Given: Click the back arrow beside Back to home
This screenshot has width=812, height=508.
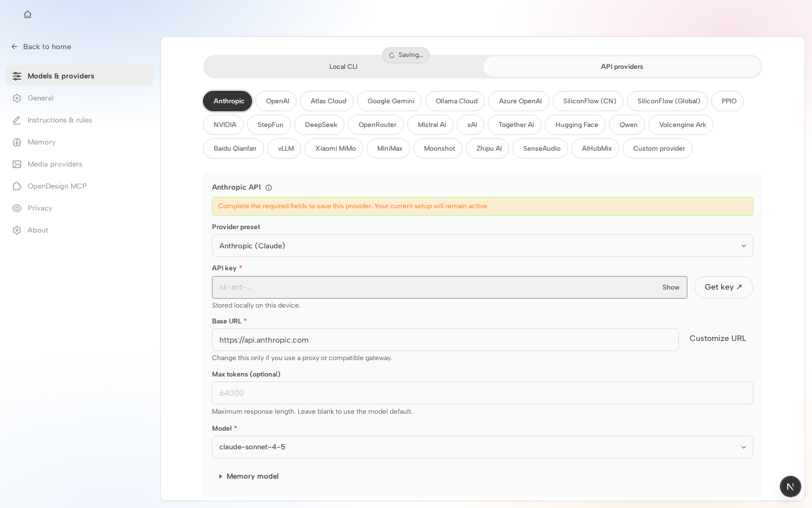Looking at the screenshot, I should 15,47.
